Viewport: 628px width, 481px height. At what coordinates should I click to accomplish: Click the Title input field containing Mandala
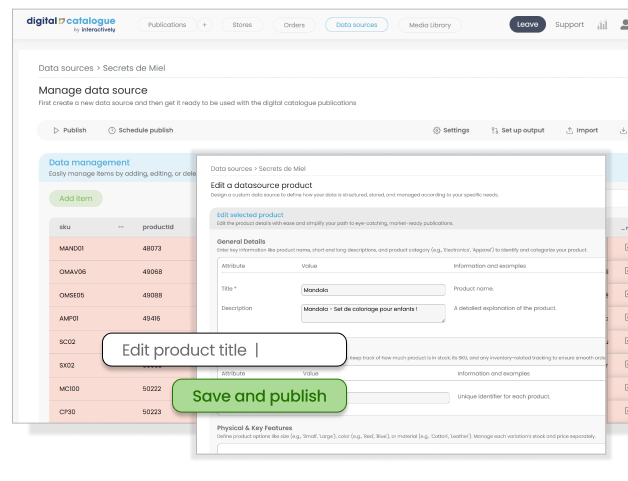click(x=372, y=289)
